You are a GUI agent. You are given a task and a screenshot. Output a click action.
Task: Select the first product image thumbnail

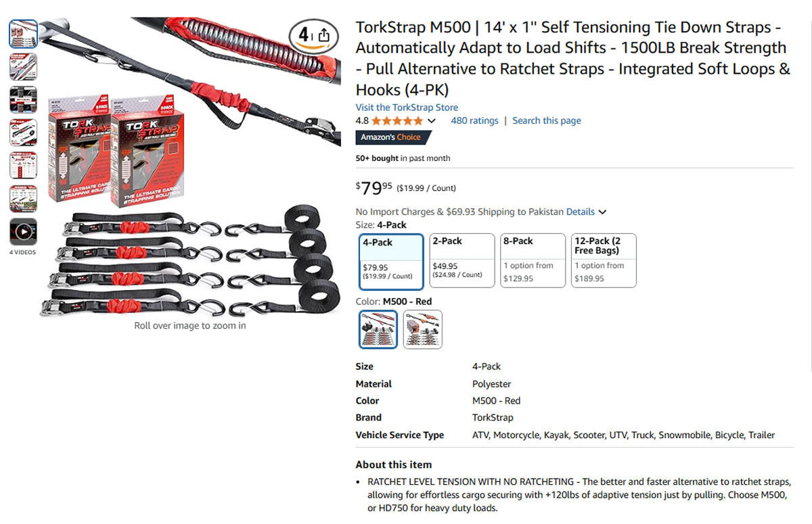(23, 34)
